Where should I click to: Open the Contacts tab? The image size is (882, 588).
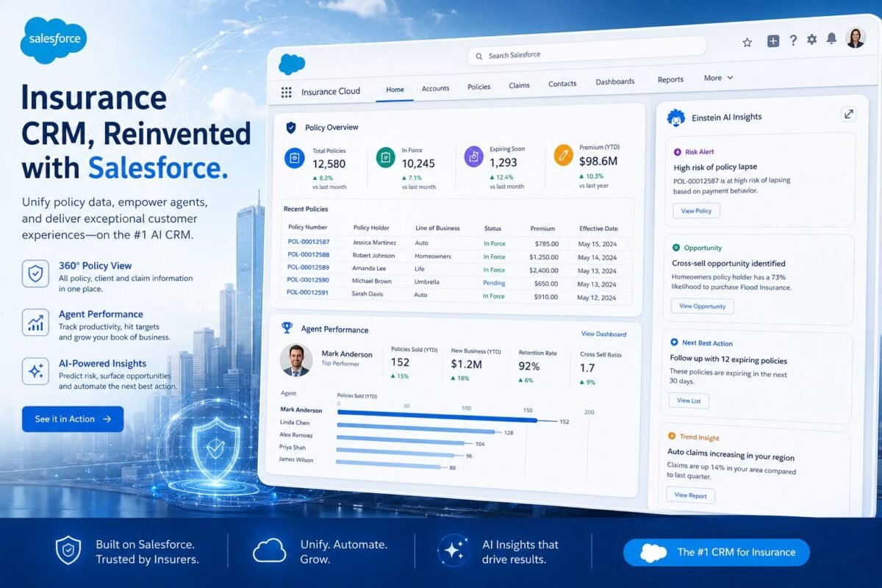(x=562, y=84)
